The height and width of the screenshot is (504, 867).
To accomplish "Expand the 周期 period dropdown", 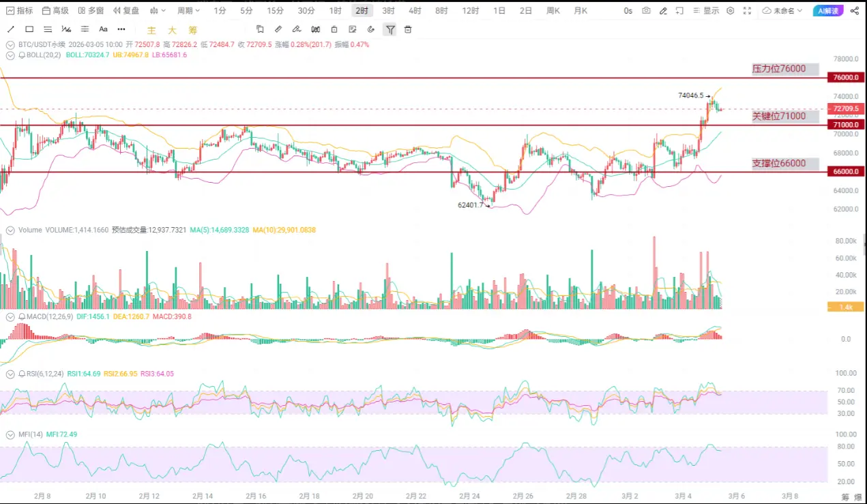I will pos(189,11).
